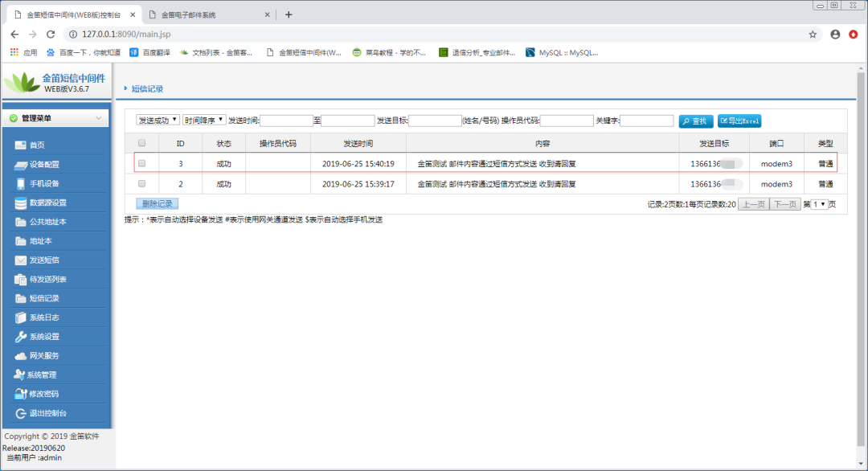Click the modem3 port cell in row ID 3

(776, 164)
